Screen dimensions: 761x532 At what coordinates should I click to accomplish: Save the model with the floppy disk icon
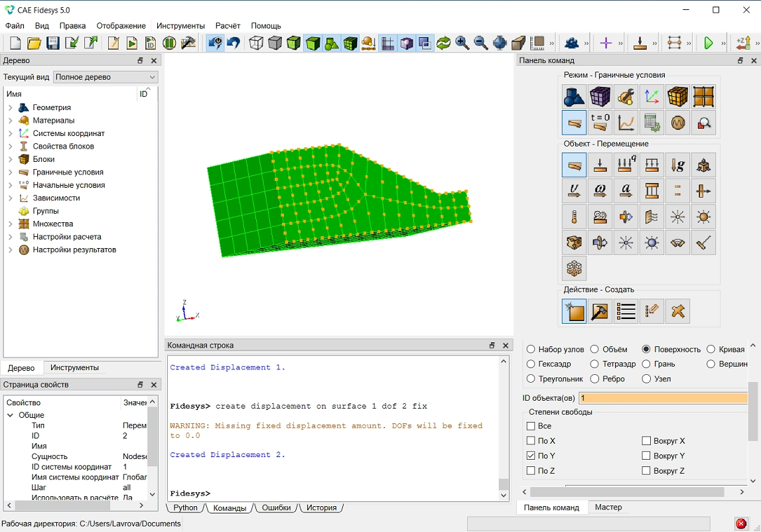(x=53, y=43)
